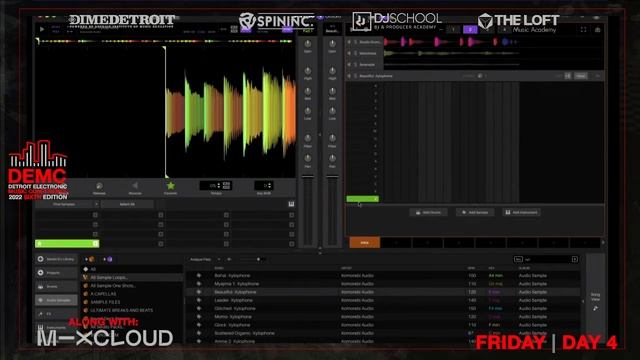640x360 pixels.
Task: Adjust the second channel Mid EQ knob
Action: (x=332, y=91)
